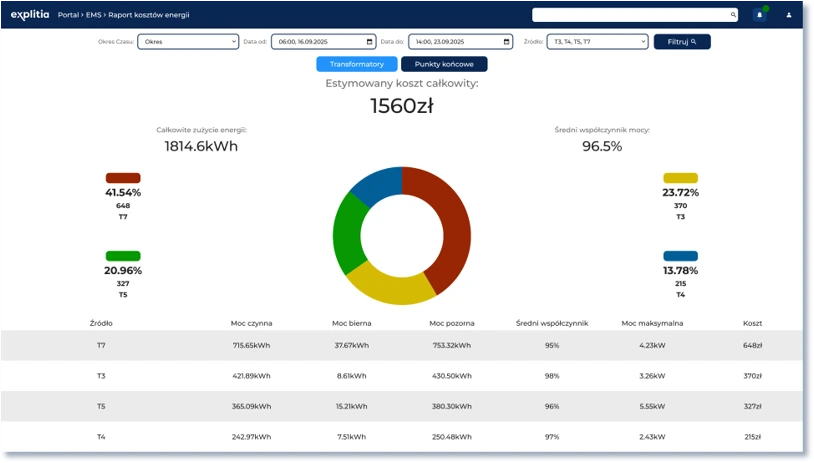This screenshot has height=463, width=814.
Task: Click the yellow T3 legend swatch
Action: [x=680, y=178]
